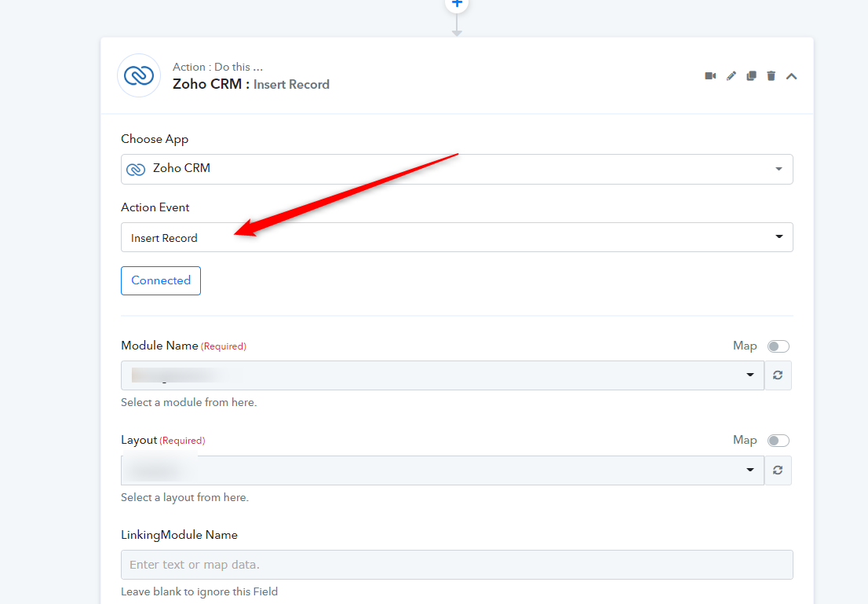Click 'Select a module from here.' hint
868x604 pixels.
point(189,402)
